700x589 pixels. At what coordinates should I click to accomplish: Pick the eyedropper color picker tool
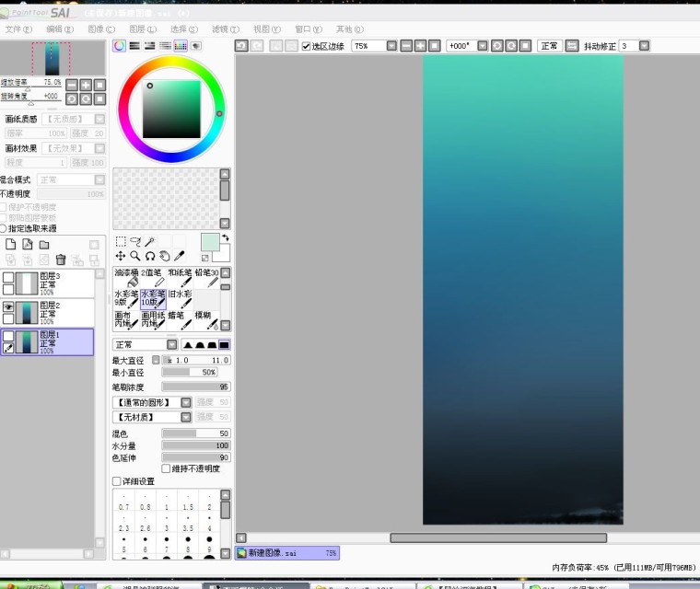[x=181, y=256]
